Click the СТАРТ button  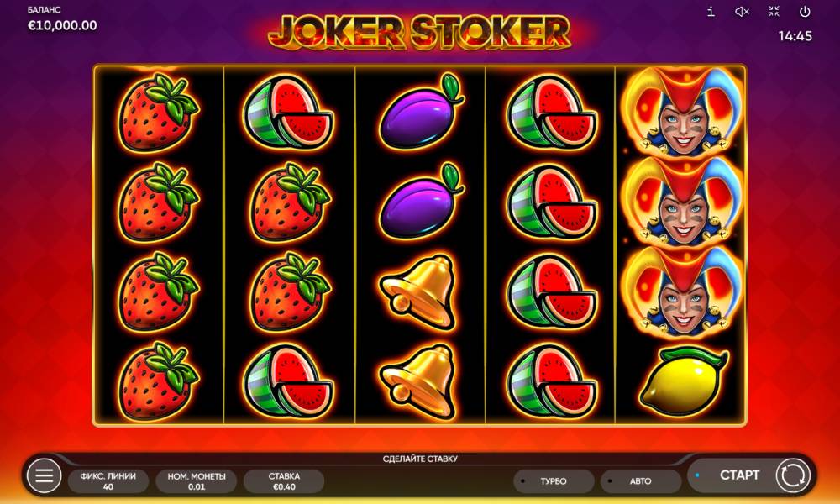[739, 475]
